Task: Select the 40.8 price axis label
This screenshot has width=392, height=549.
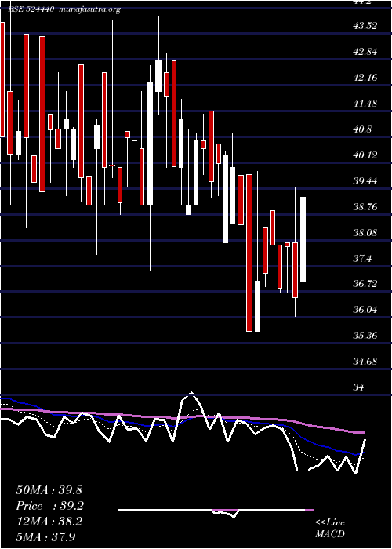Action: coord(362,129)
